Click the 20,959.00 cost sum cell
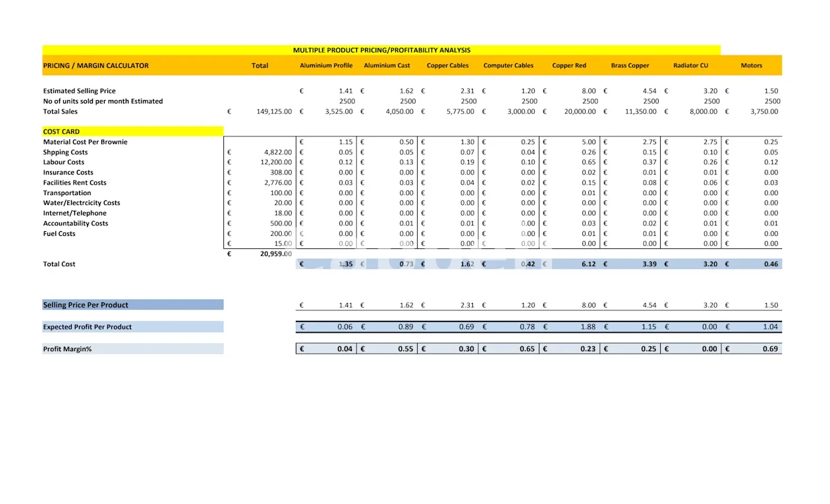Viewport: 830px width, 504px height. coord(276,253)
